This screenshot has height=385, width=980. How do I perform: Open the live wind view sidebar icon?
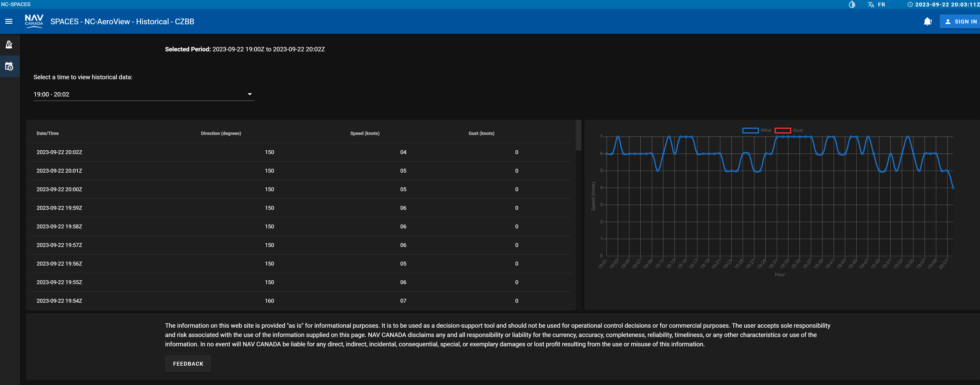click(x=9, y=44)
